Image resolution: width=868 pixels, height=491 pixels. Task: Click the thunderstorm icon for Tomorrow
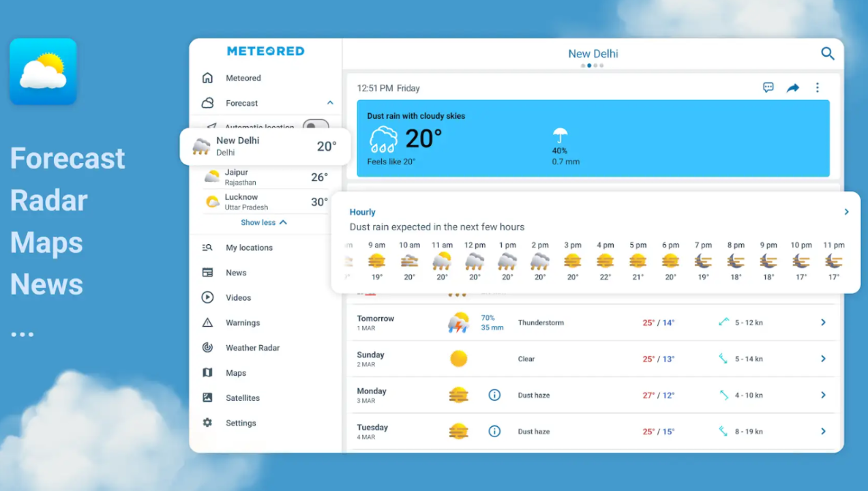coord(458,323)
